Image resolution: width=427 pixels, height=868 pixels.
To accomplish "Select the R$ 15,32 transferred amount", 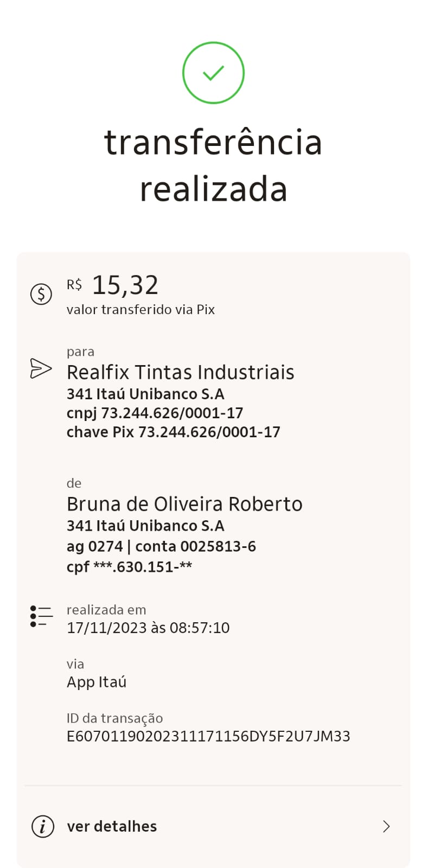I will (x=113, y=285).
